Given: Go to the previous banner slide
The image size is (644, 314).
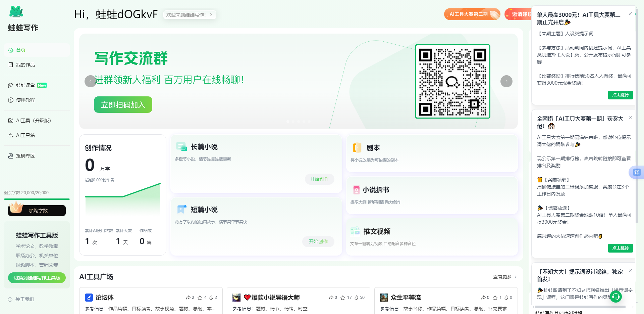Looking at the screenshot, I should click(x=90, y=81).
